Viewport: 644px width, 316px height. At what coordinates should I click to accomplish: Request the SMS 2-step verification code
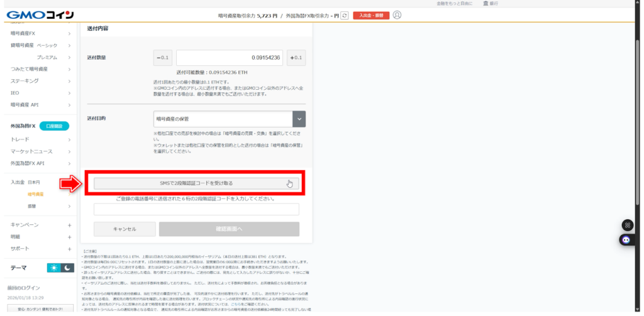[x=196, y=183]
